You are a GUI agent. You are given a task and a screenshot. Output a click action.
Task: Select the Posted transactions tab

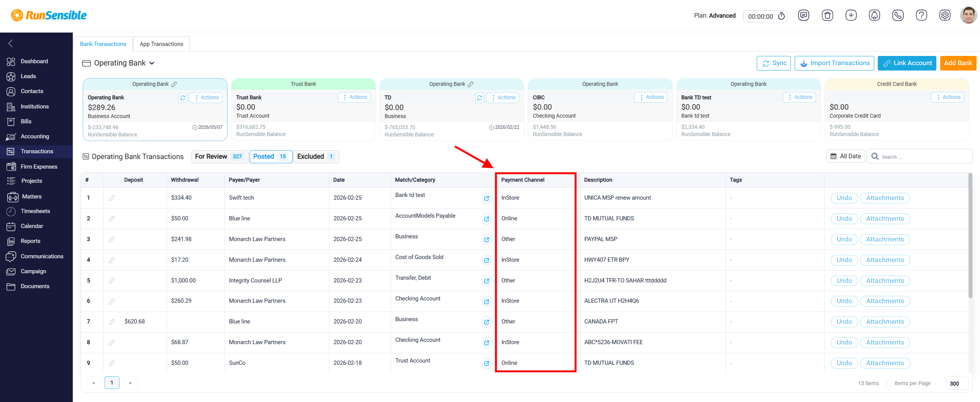tap(271, 156)
